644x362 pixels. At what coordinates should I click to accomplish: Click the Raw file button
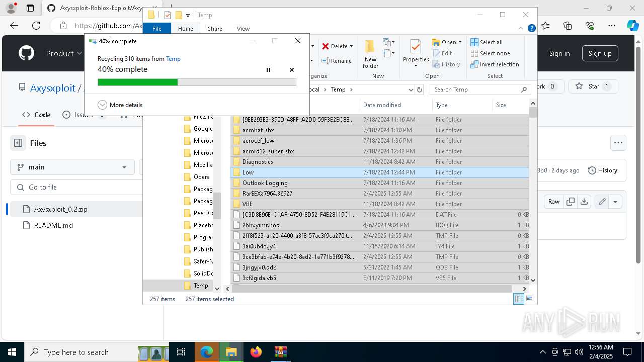pos(554,202)
